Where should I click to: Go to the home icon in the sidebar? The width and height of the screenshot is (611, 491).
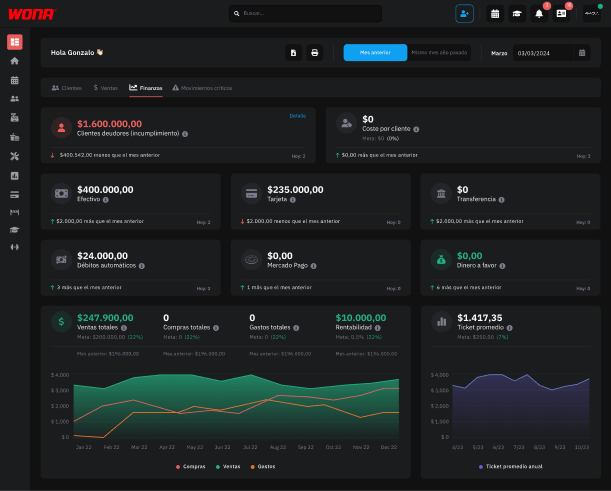(x=15, y=61)
